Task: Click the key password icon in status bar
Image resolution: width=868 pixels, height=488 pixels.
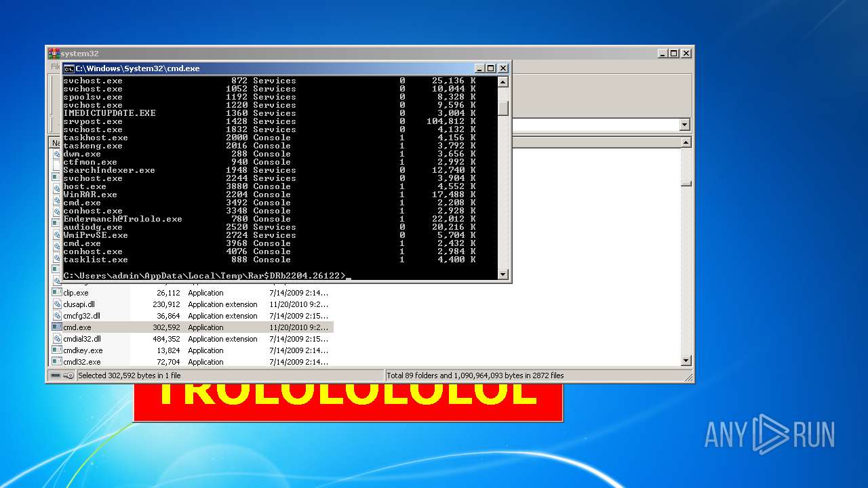Action: point(68,375)
